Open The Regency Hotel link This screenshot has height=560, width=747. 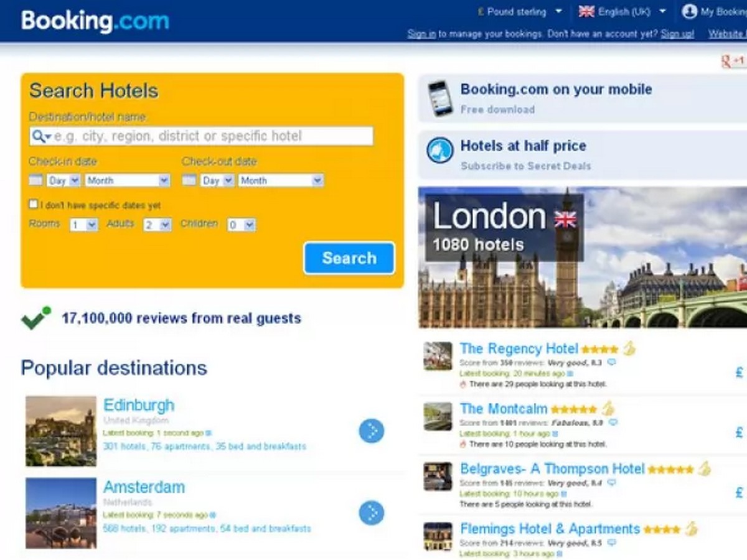click(x=519, y=348)
